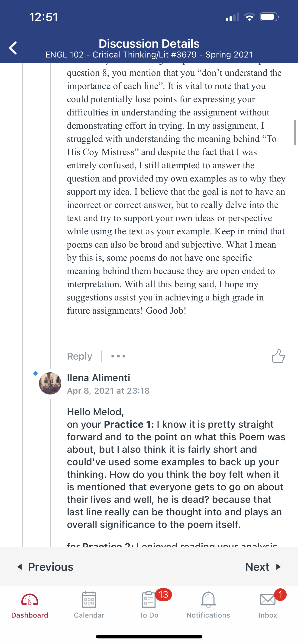Open the To Do list tab
This screenshot has width=298, height=644.
149,605
